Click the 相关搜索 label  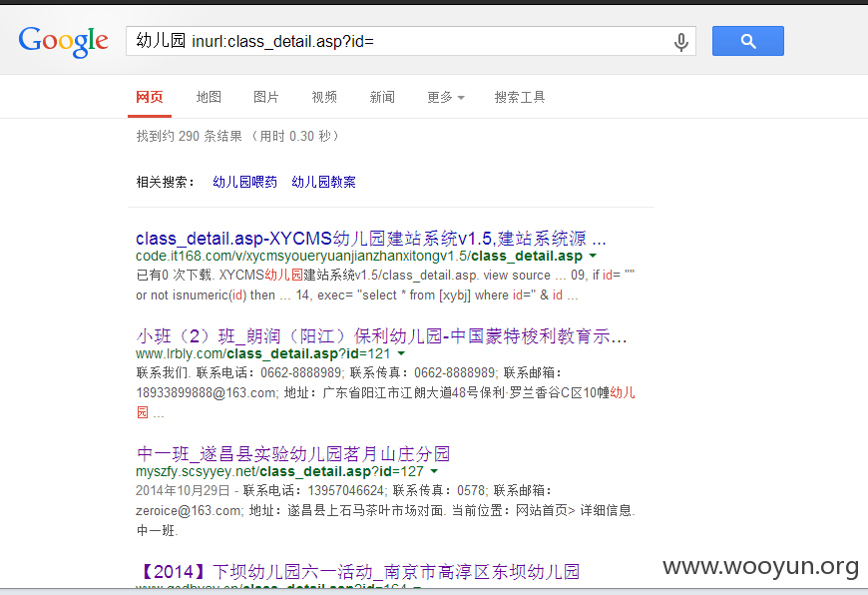[166, 183]
